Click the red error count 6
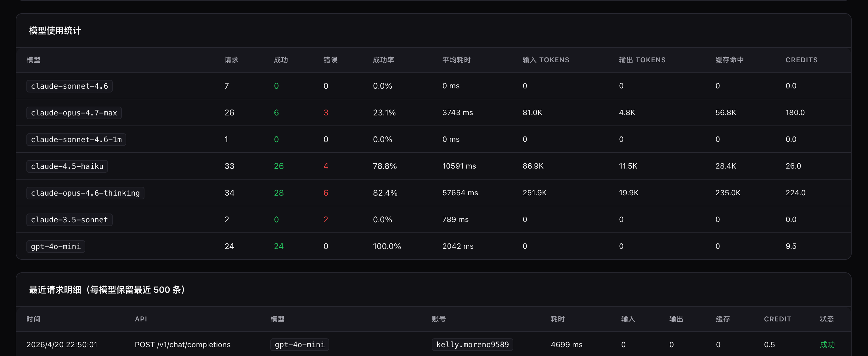The image size is (868, 356). coord(325,193)
